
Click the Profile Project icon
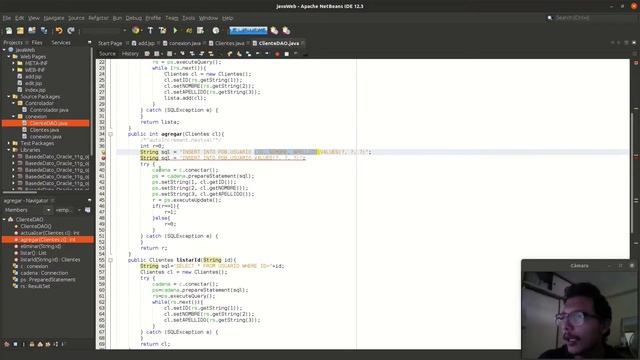(x=200, y=31)
